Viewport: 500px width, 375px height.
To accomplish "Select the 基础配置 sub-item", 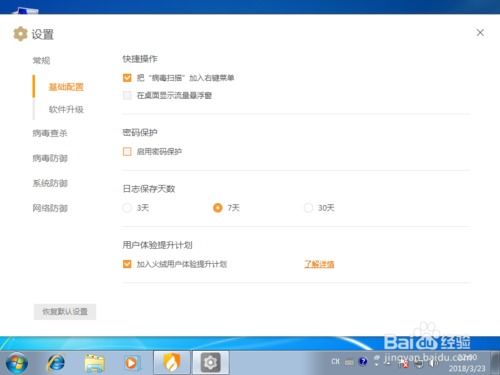I will 66,87.
